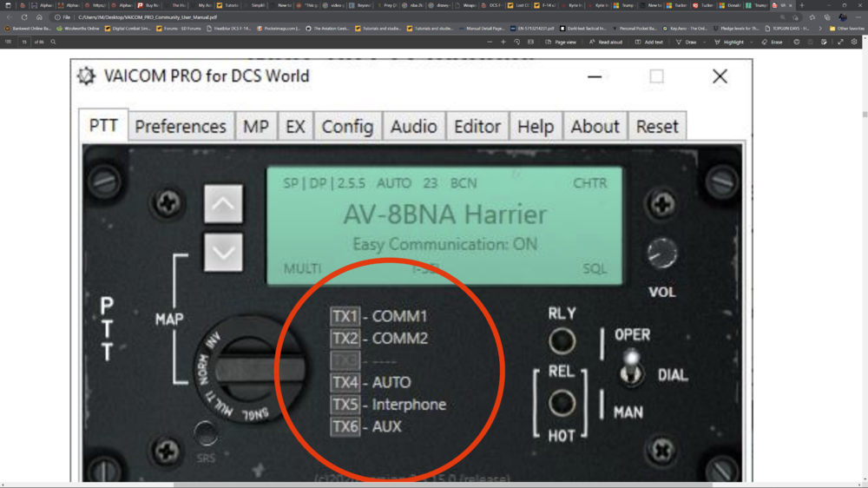868x488 pixels.
Task: Search the PDF with magnifier icon
Action: [53, 42]
